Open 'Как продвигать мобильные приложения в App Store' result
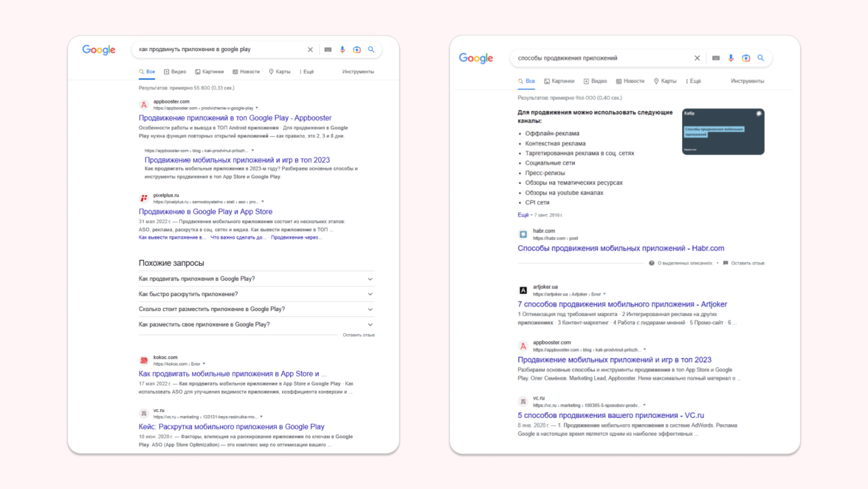Image resolution: width=868 pixels, height=489 pixels. coord(232,374)
